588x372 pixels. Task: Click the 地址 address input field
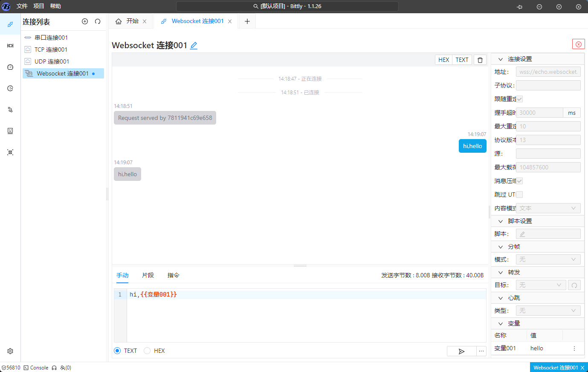(548, 71)
